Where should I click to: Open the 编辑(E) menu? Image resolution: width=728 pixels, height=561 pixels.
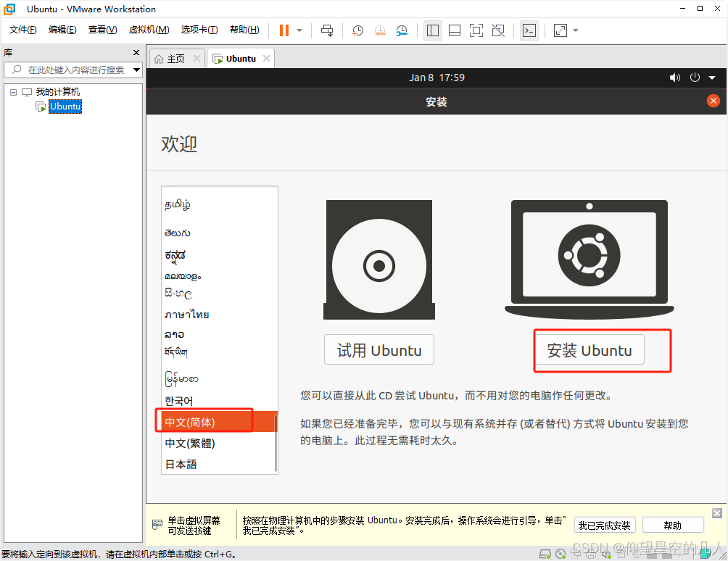62,30
